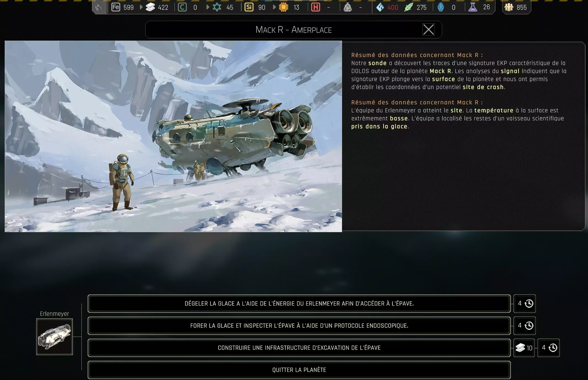Screen dimensions: 588x380
Task: Click the science flask resource icon
Action: tap(473, 7)
